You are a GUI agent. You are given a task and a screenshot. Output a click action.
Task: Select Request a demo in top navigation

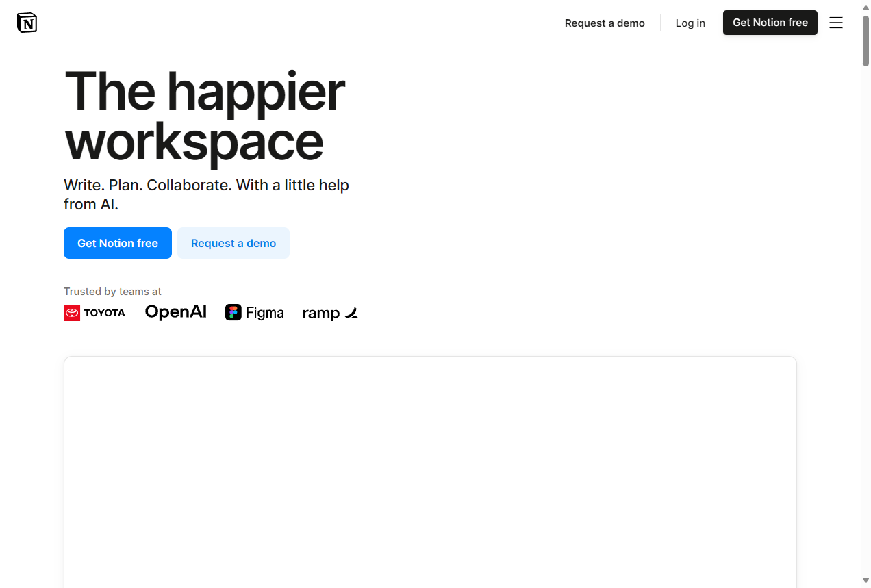(605, 23)
